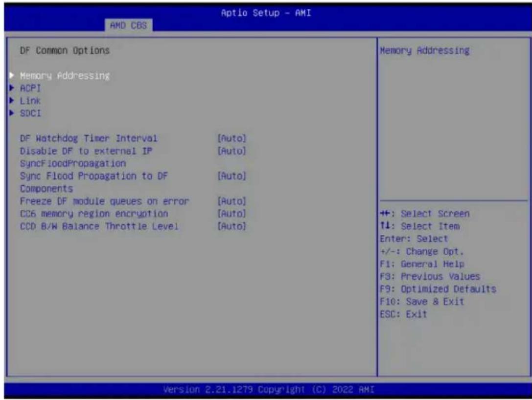This screenshot has width=532, height=400.
Task: Click the arrow beside Link
Action: [12, 100]
